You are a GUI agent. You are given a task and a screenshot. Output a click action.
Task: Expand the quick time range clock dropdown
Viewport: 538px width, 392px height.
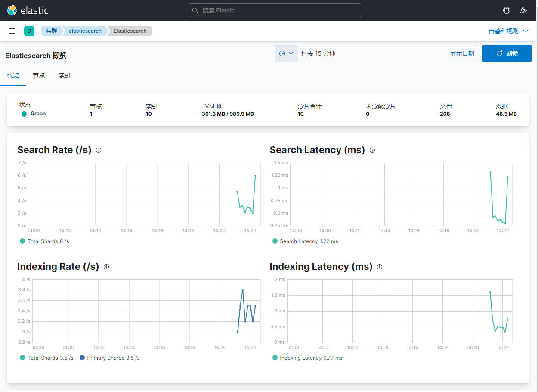[x=286, y=53]
